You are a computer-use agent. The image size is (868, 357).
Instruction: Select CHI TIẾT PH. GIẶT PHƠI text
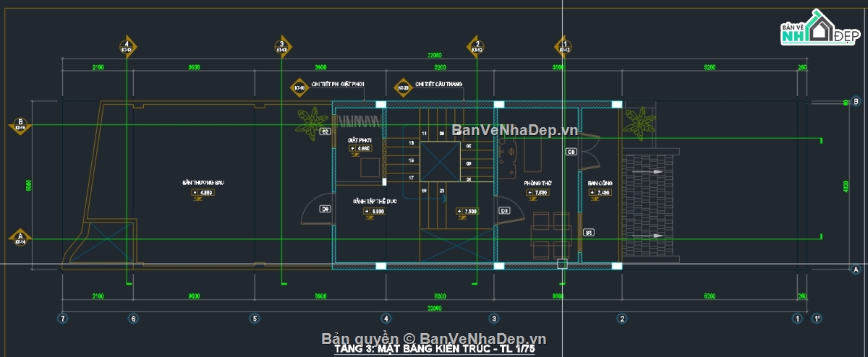(338, 84)
